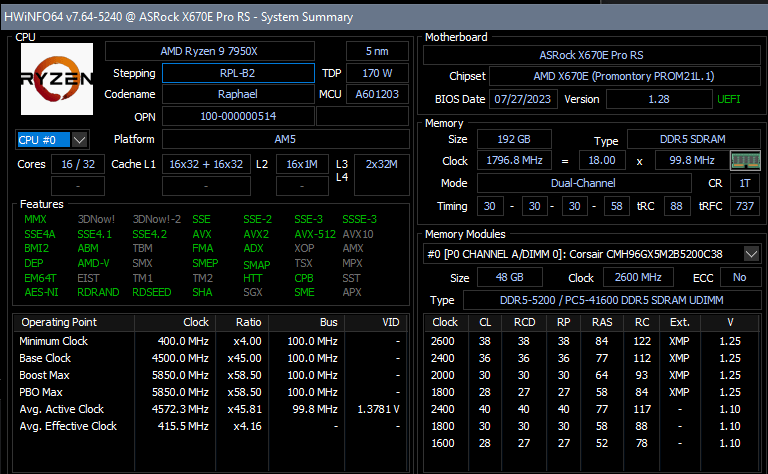Click the 16 / 32 cores value
768x474 pixels.
tap(78, 164)
